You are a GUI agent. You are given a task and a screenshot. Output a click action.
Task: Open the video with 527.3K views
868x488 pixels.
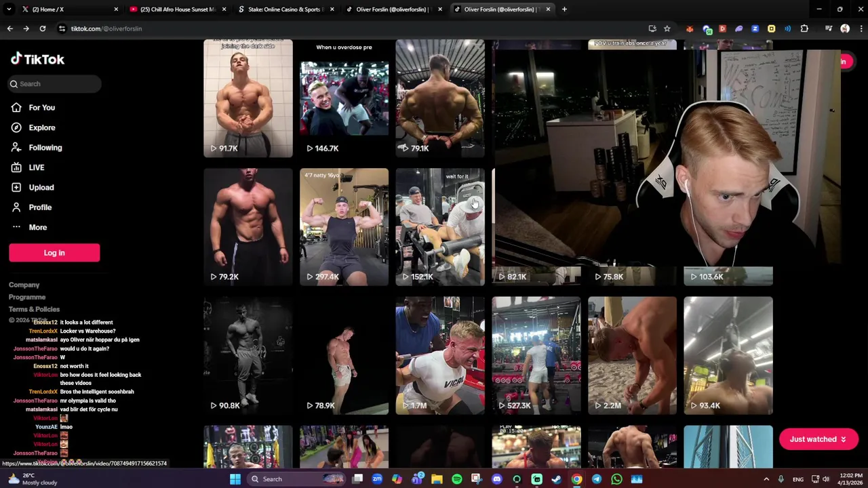[536, 356]
